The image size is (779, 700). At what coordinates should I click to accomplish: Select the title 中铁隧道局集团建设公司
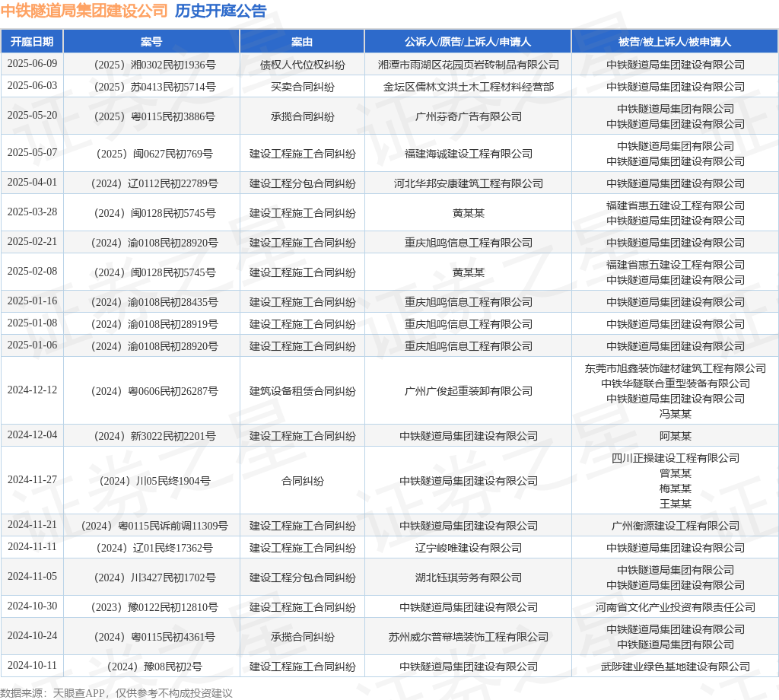(x=84, y=11)
